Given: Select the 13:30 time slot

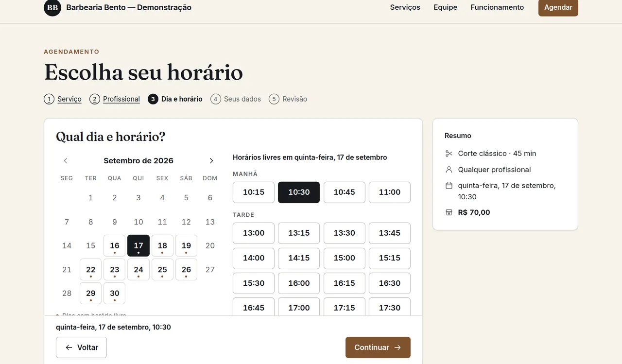Looking at the screenshot, I should [x=345, y=233].
